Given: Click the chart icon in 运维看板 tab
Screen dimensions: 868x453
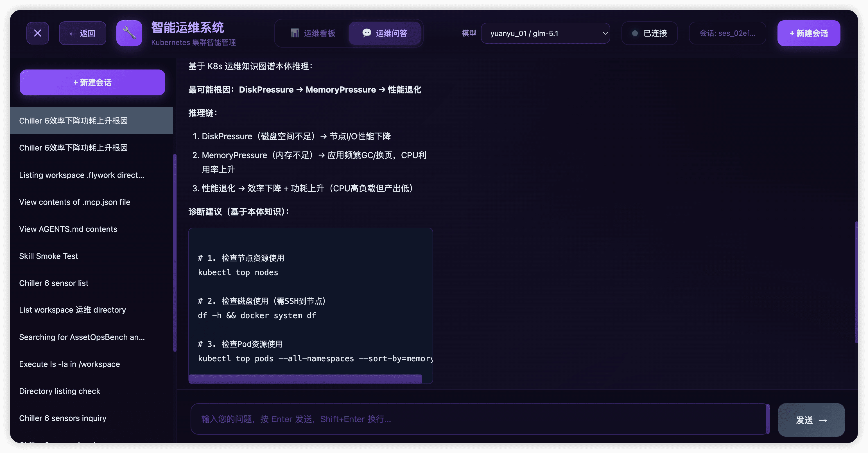Looking at the screenshot, I should 295,33.
